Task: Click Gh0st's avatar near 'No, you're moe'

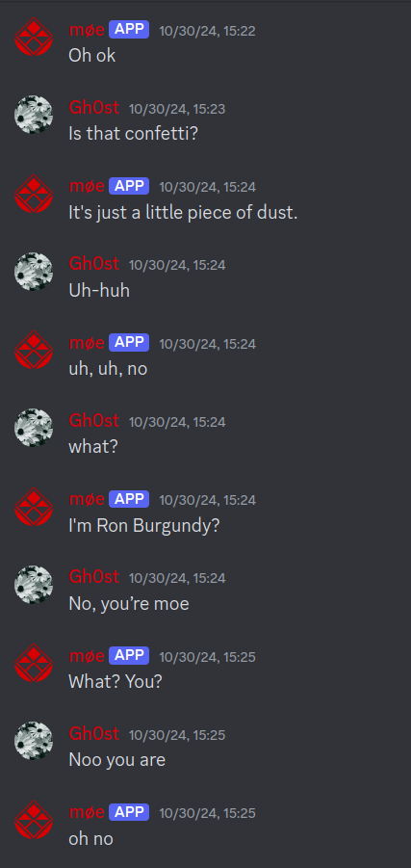Action: pyautogui.click(x=33, y=585)
